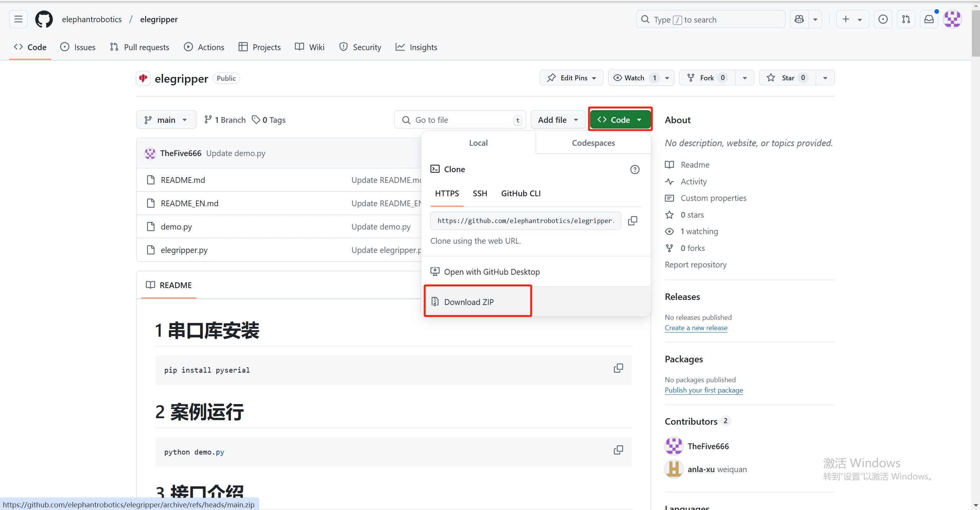
Task: Expand the Edit Pins dropdown
Action: click(x=571, y=78)
